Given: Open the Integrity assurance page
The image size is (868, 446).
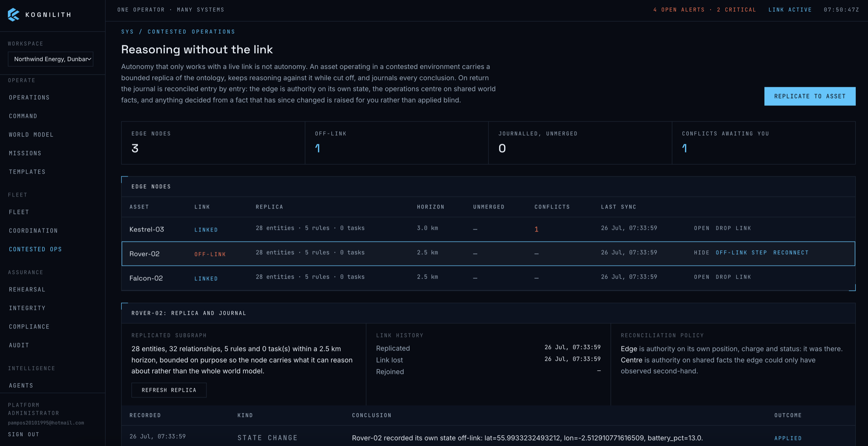Looking at the screenshot, I should click(x=27, y=308).
